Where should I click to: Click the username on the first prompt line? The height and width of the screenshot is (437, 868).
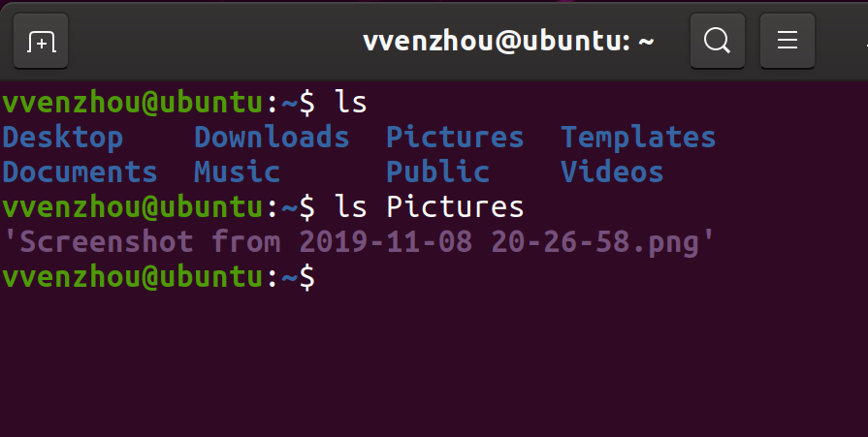[132, 102]
